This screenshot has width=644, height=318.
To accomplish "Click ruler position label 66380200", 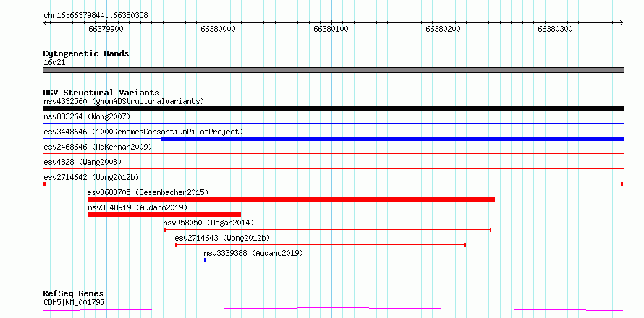I will click(443, 29).
